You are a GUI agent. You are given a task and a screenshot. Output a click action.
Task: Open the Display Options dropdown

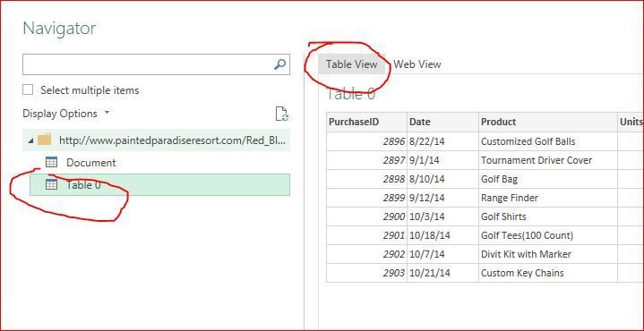66,114
